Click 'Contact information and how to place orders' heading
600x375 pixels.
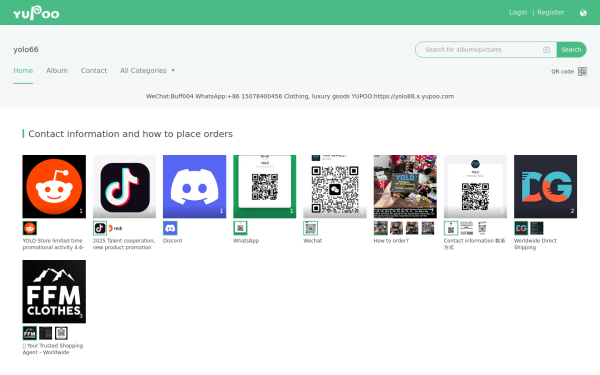tap(130, 134)
